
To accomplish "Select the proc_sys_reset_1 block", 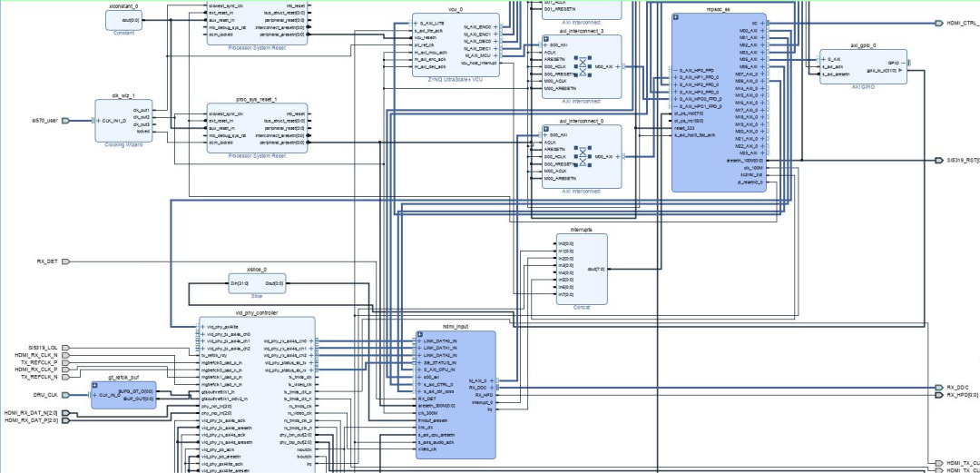I will 258,128.
